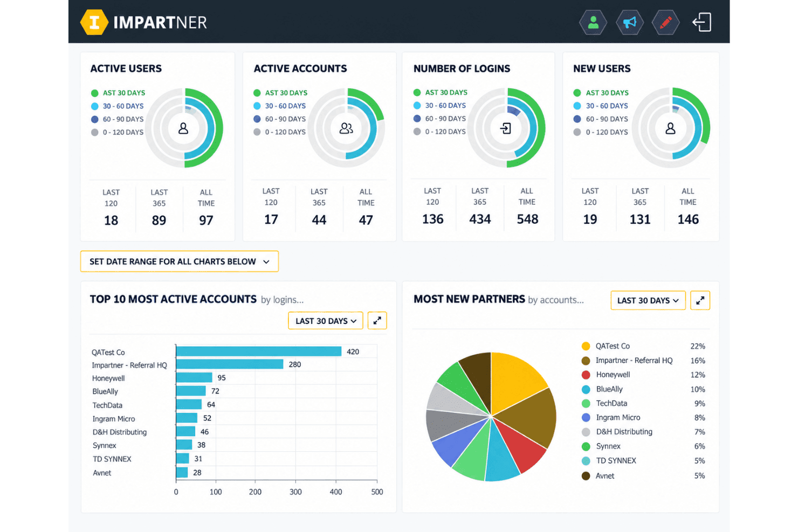Viewport: 798px width, 532px height.
Task: Toggle 30 - 60 Days legend in Active Accounts
Action: tap(280, 106)
